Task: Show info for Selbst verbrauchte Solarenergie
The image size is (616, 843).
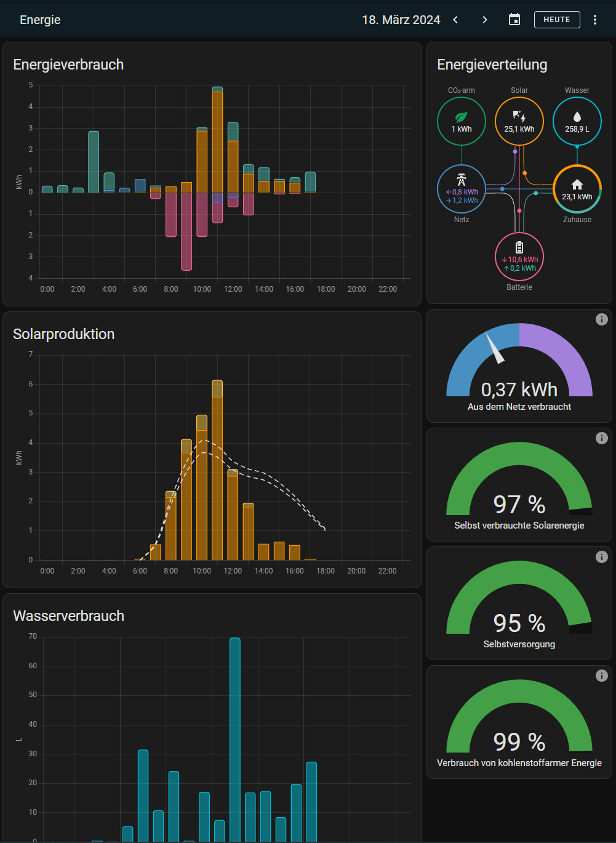Action: (x=602, y=438)
